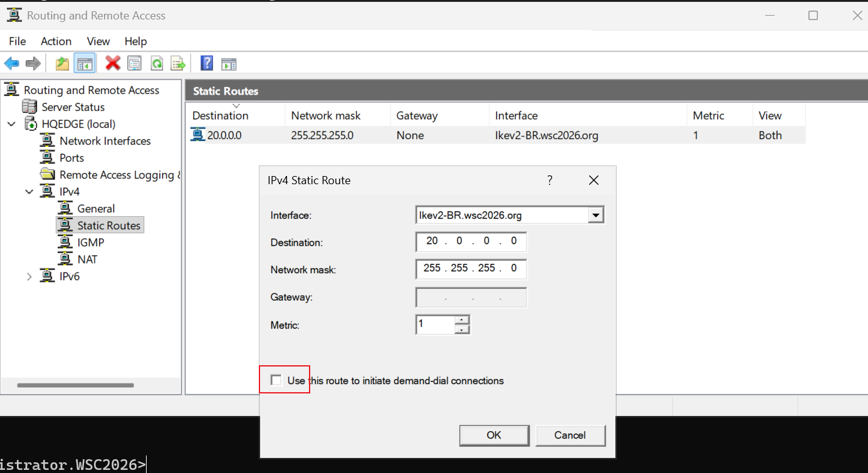Open the Interface dropdown in static route dialog
Image resolution: width=868 pixels, height=473 pixels.
point(595,216)
